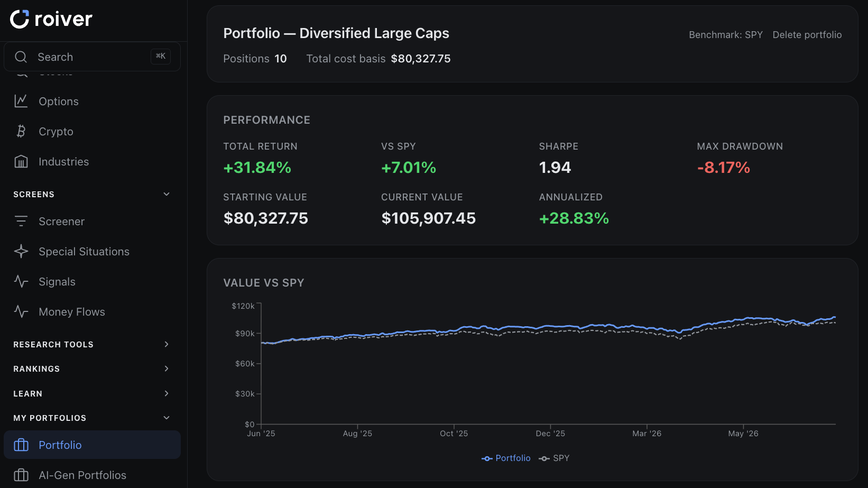Open AI-Gen Portfolios page

click(92, 475)
